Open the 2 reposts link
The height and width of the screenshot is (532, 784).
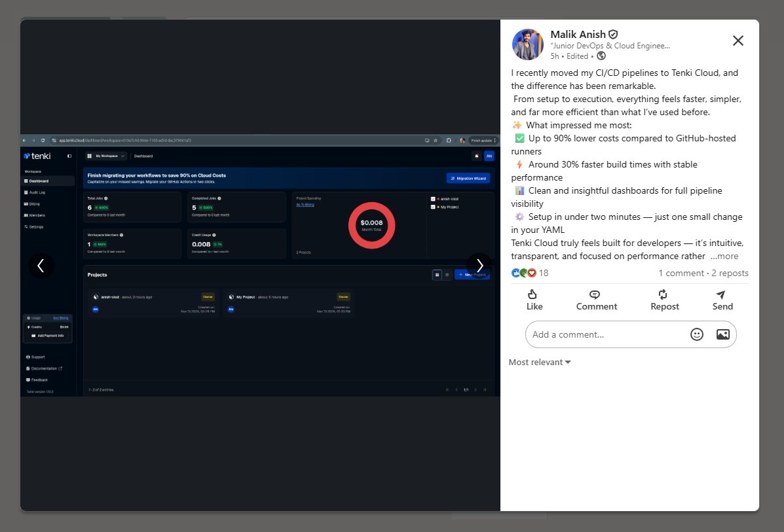pyautogui.click(x=730, y=273)
